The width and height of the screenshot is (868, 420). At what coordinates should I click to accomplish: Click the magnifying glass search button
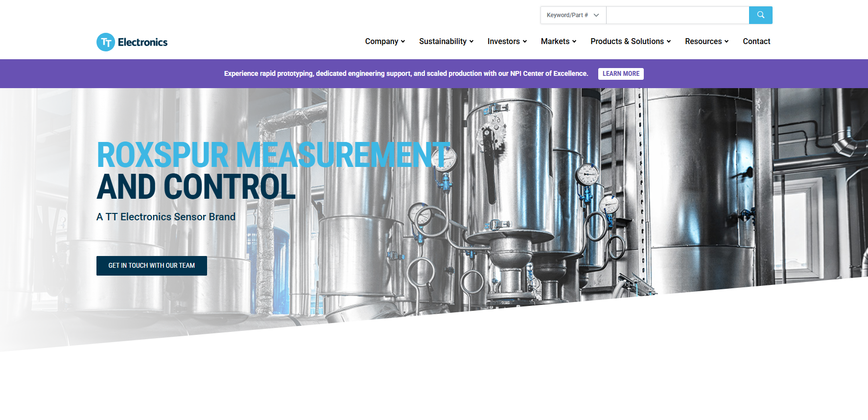click(x=760, y=15)
